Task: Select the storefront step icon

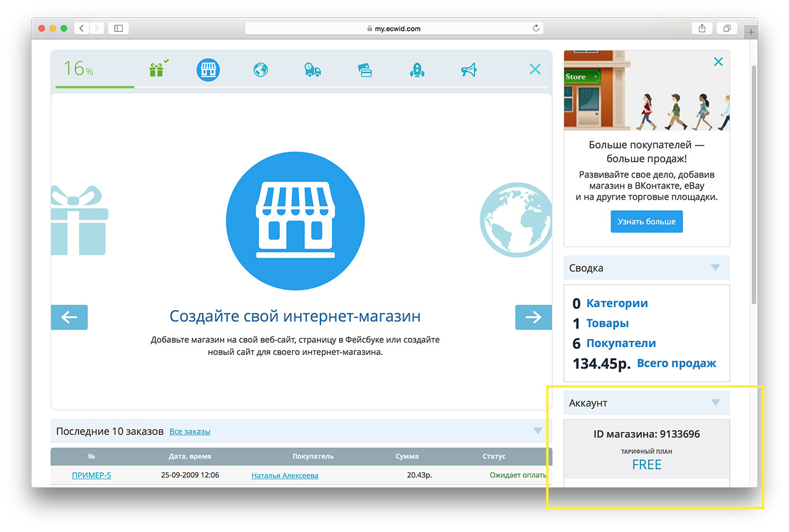Action: (x=208, y=70)
